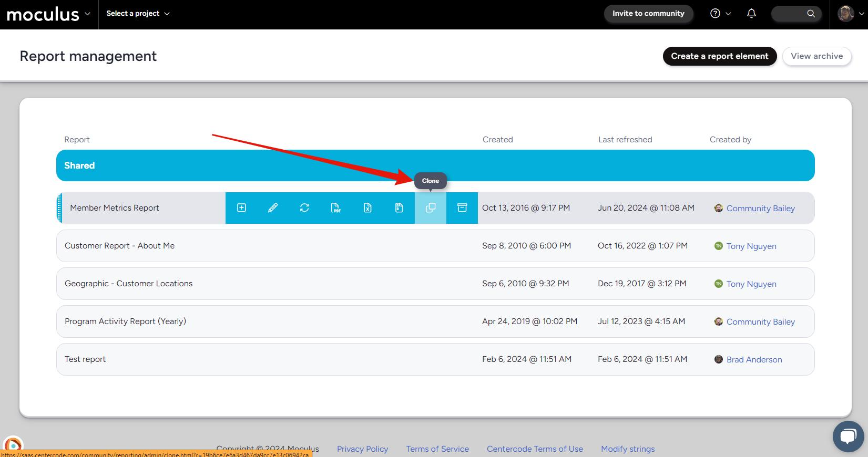
Task: Clone the Member Metrics Report
Action: click(431, 208)
